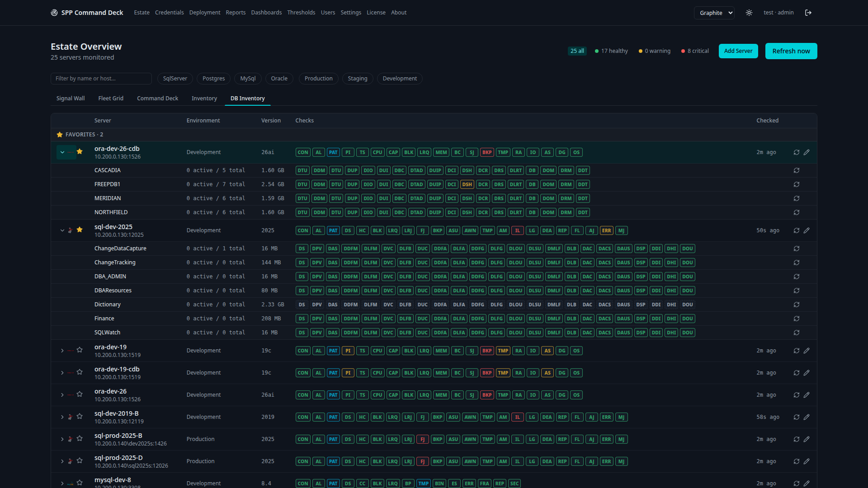Edit ora-dev-19 server entry
Screen dimensions: 868x488
807,351
